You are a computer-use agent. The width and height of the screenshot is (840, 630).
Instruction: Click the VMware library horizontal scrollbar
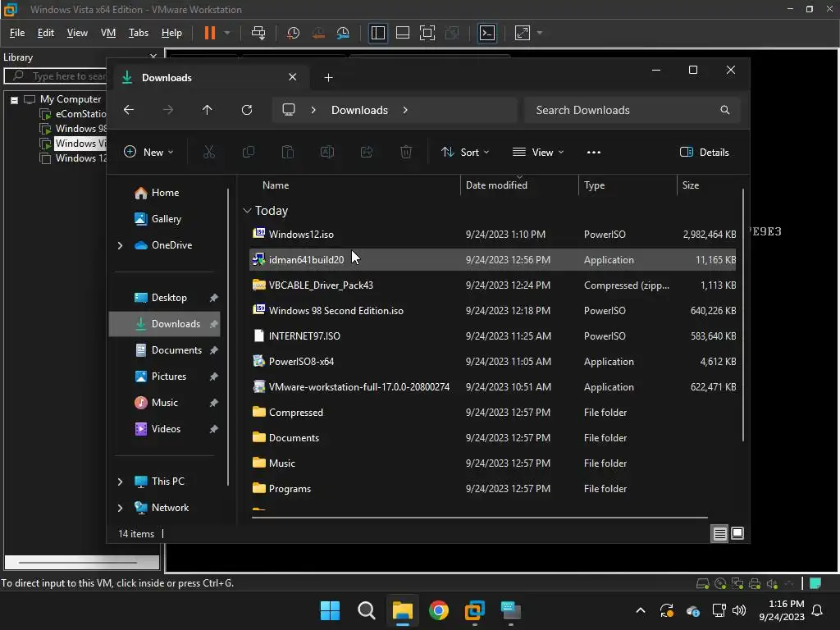click(x=78, y=563)
